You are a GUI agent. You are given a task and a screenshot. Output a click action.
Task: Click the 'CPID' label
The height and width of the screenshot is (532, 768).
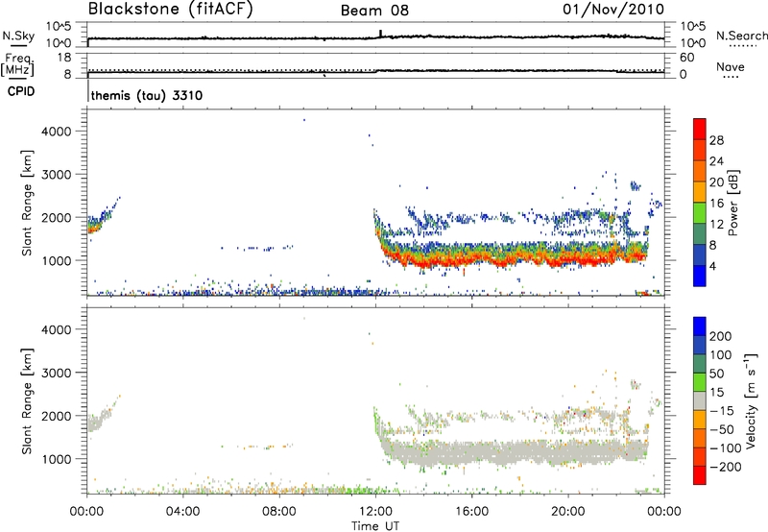coord(21,91)
